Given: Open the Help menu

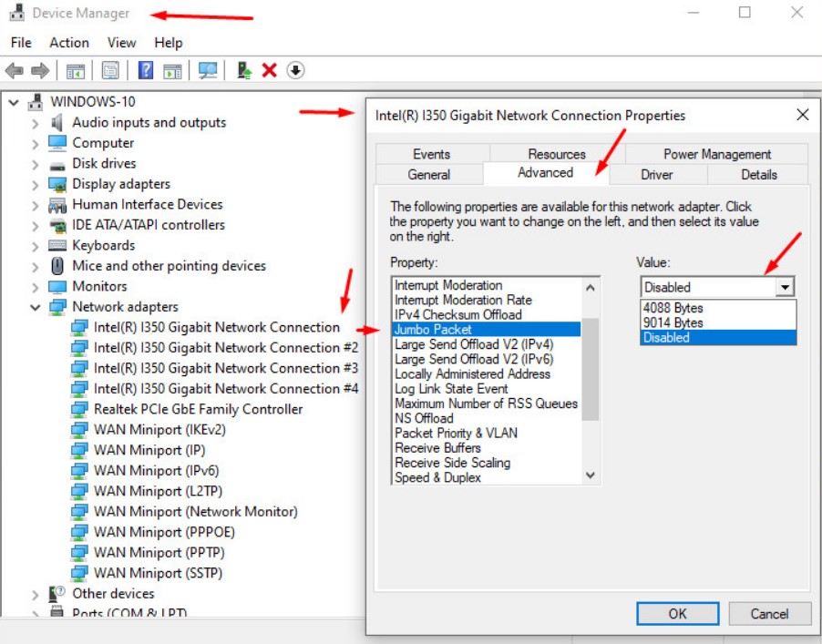Looking at the screenshot, I should 169,43.
